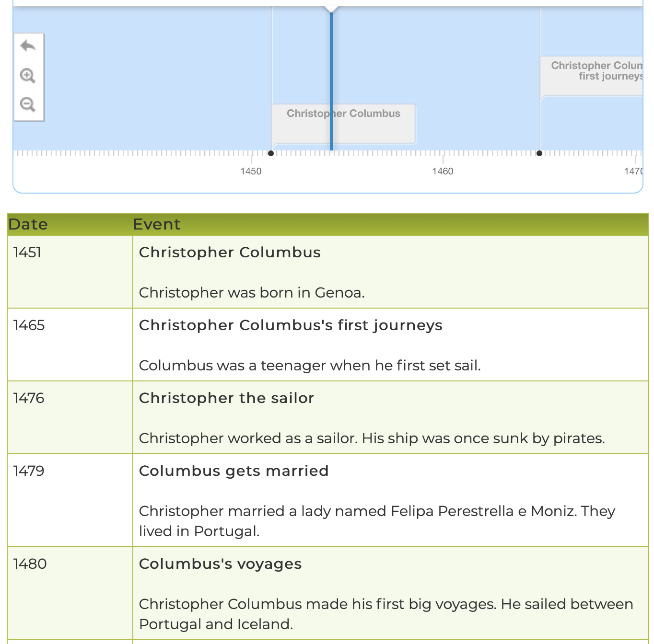
Task: Click the Date column header
Action: [28, 224]
